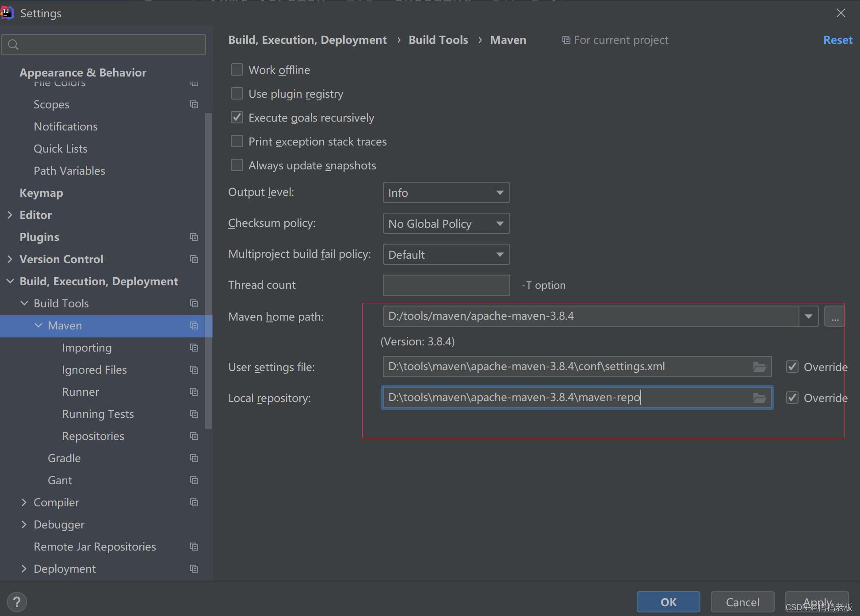Select Notifications in settings tree

65,126
